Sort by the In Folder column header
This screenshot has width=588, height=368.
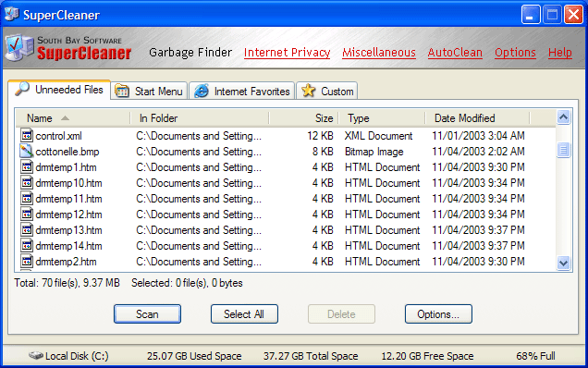[x=200, y=118]
